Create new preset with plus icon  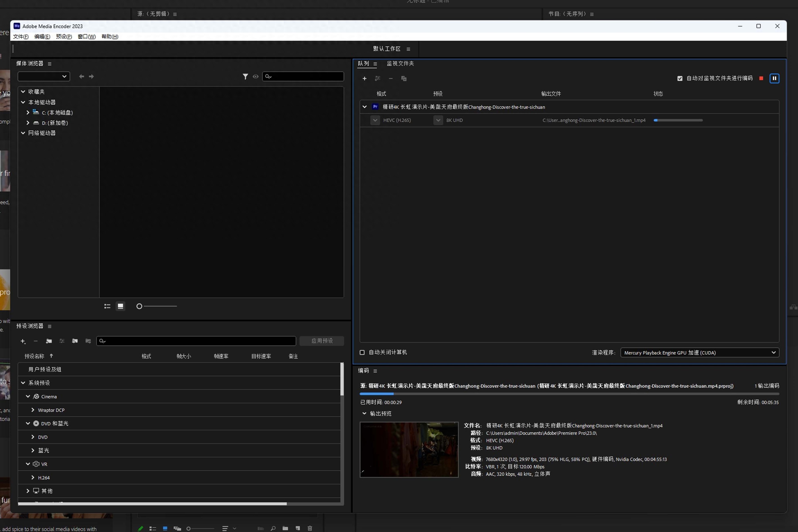tap(23, 341)
